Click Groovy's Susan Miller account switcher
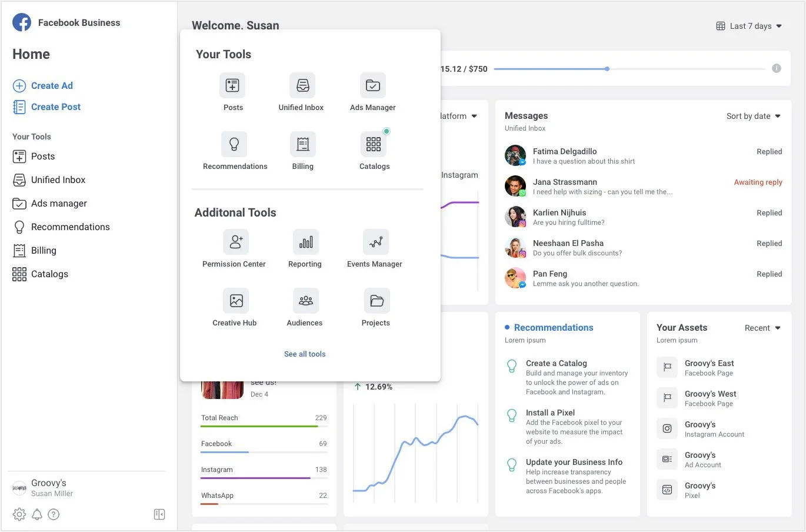The height and width of the screenshot is (532, 806). [x=43, y=488]
